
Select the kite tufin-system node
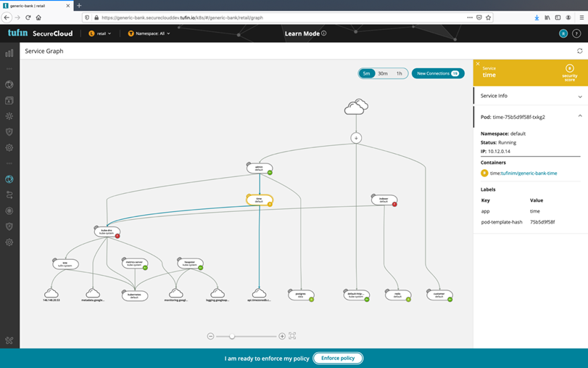point(65,264)
